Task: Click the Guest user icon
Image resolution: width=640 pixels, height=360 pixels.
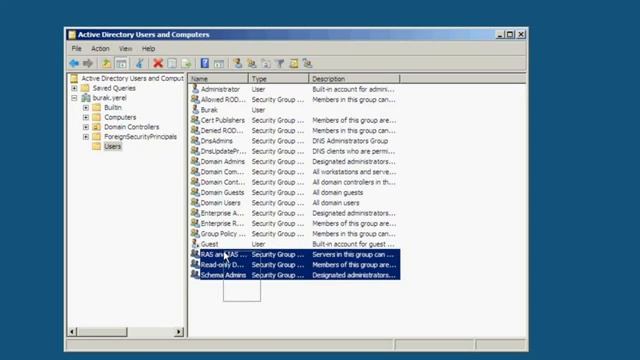Action: [196, 244]
